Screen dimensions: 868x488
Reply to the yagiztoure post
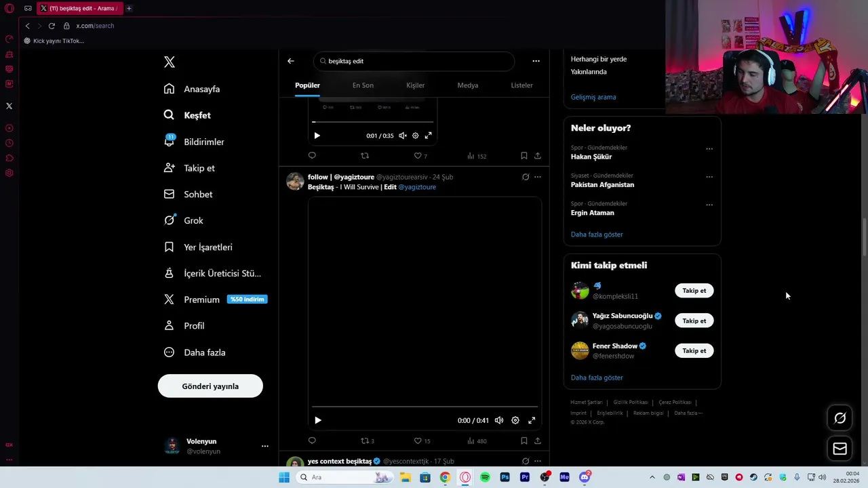pyautogui.click(x=312, y=441)
